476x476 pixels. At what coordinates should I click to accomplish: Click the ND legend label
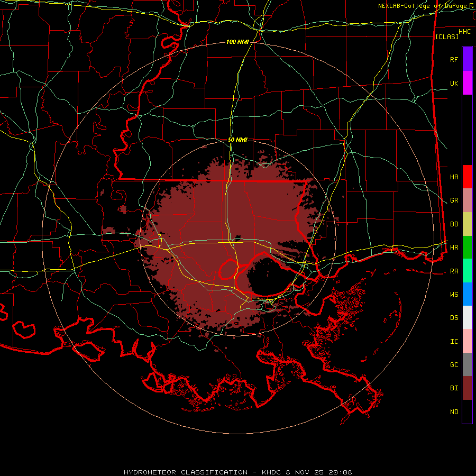[x=454, y=412]
